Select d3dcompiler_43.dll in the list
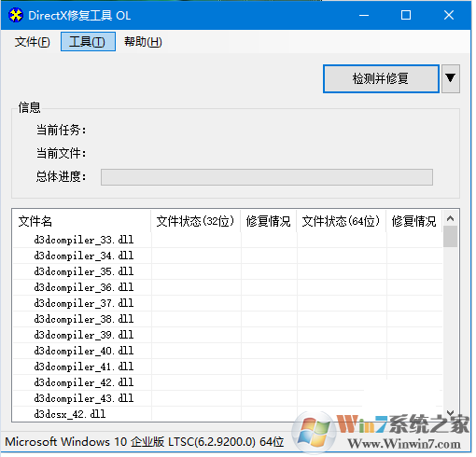The width and height of the screenshot is (476, 457). point(84,398)
